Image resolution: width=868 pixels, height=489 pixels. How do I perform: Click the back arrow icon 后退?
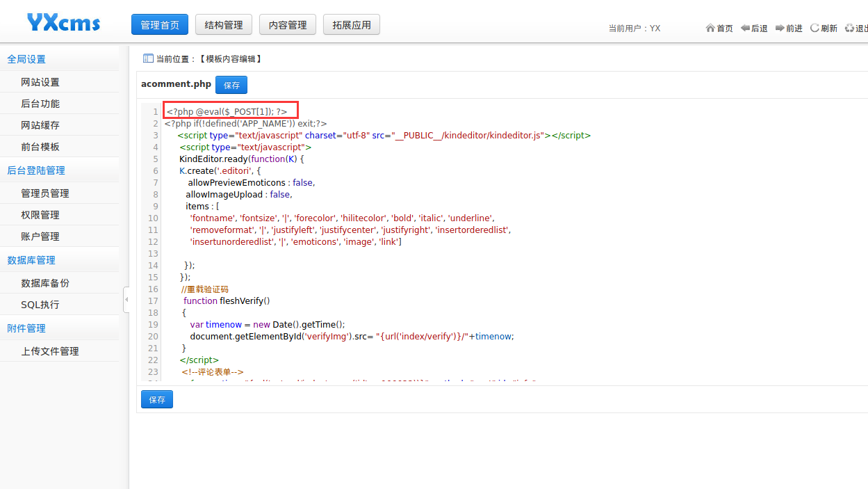[x=745, y=29]
